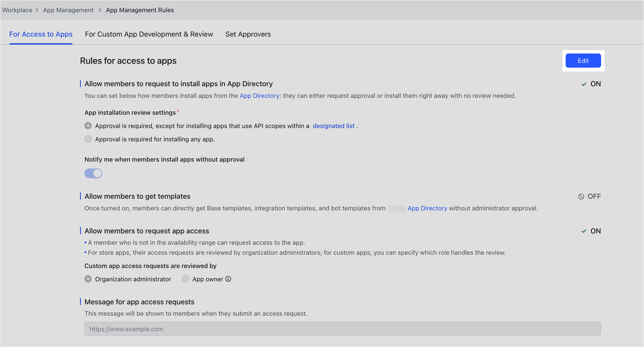
Task: Navigate to Workplace via breadcrumb
Action: [17, 10]
